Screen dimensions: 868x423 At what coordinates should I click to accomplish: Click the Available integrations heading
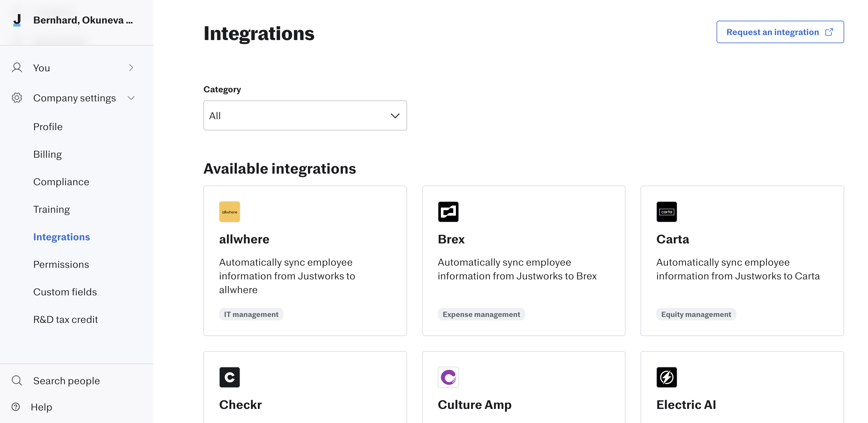click(280, 169)
